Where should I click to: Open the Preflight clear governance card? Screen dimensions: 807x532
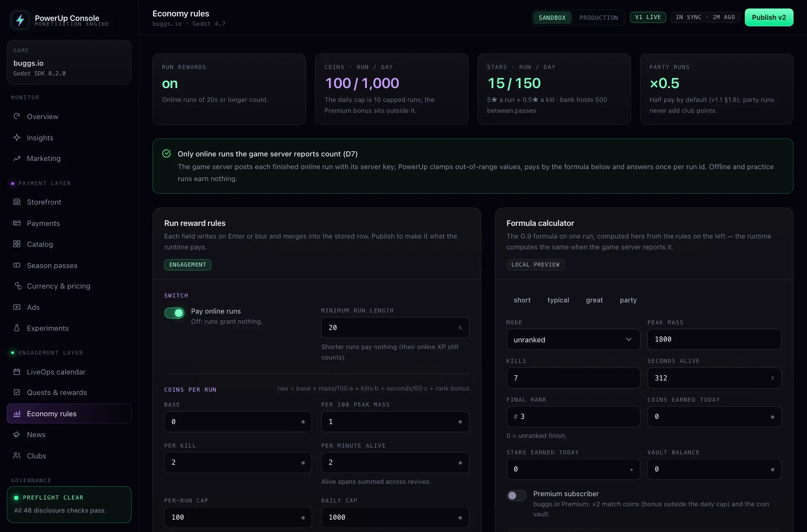pos(69,504)
